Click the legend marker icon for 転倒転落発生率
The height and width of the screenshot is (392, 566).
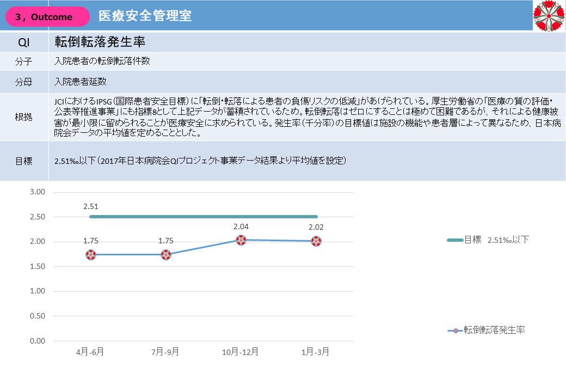456,330
